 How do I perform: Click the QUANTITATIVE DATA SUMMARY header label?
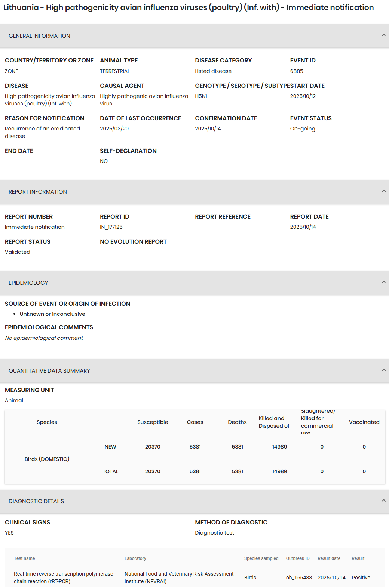[x=49, y=371]
